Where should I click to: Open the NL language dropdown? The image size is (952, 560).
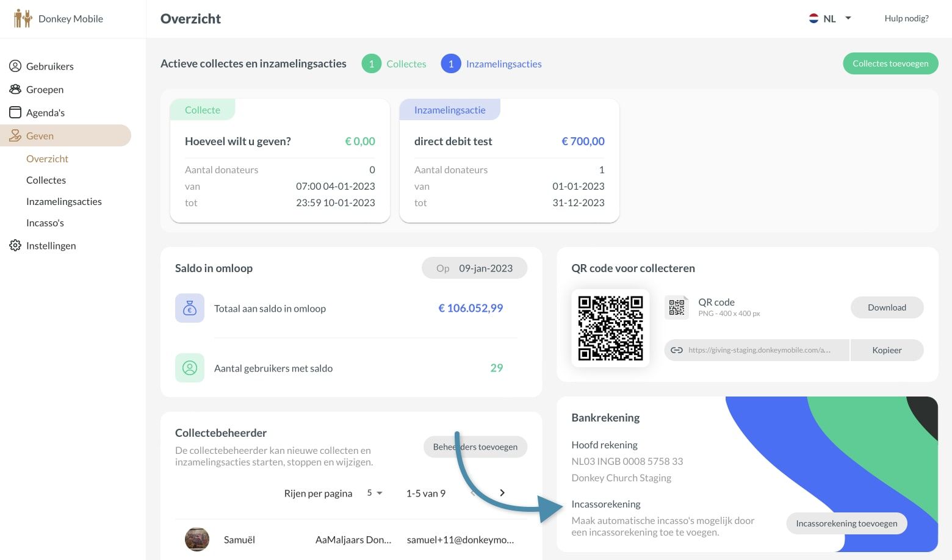pos(829,18)
